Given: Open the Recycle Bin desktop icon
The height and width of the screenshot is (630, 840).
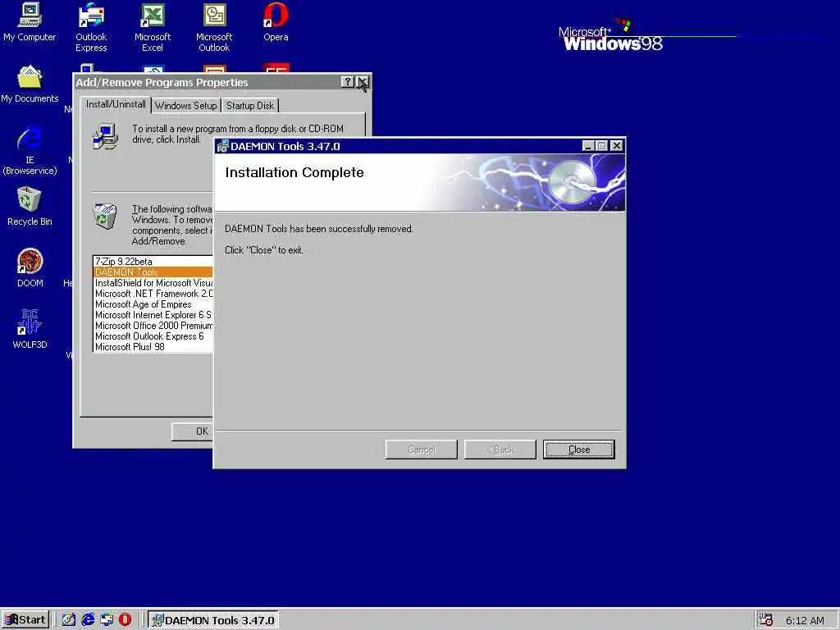Looking at the screenshot, I should tap(30, 207).
